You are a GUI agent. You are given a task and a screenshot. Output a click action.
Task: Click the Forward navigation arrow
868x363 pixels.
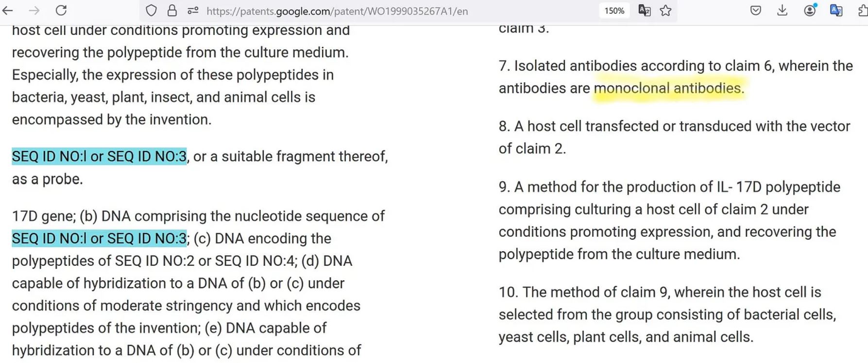tap(34, 11)
